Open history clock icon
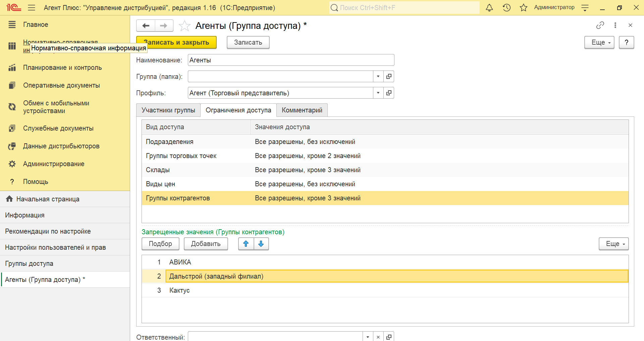The image size is (644, 341). (506, 7)
